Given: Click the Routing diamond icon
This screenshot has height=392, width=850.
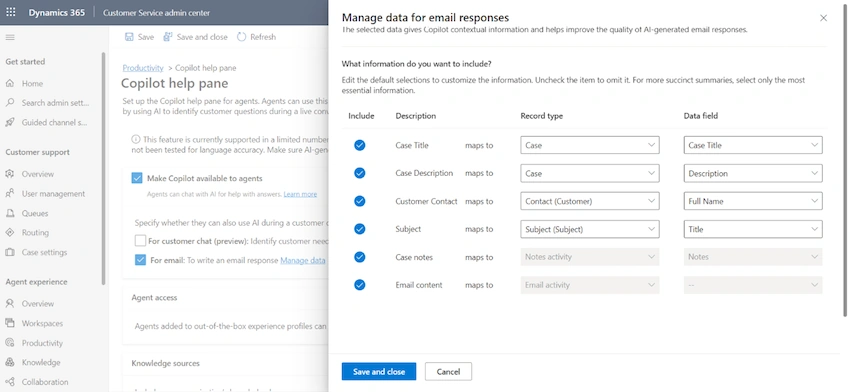Looking at the screenshot, I should (x=10, y=233).
